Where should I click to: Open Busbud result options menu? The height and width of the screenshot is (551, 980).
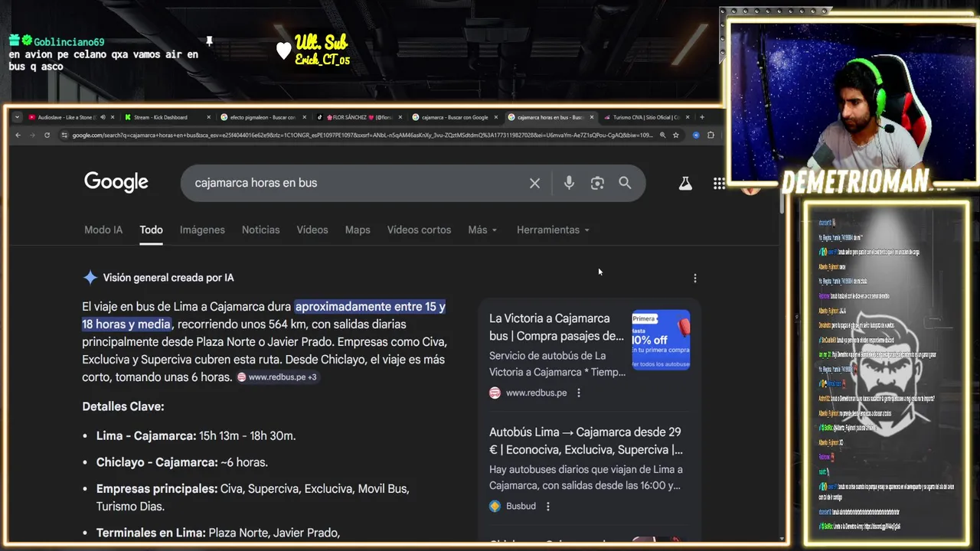click(x=547, y=506)
